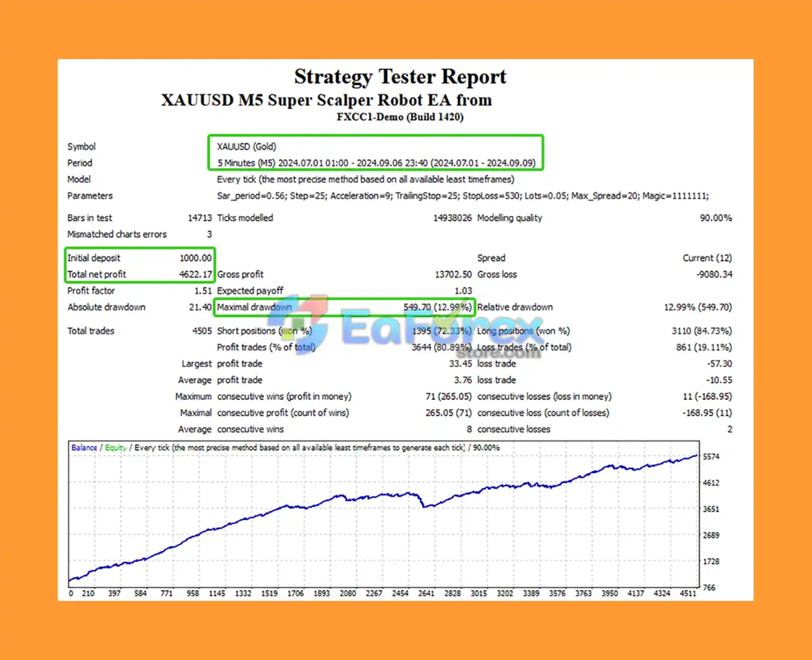The width and height of the screenshot is (812, 660).
Task: Click the "Spread" label
Action: [491, 258]
